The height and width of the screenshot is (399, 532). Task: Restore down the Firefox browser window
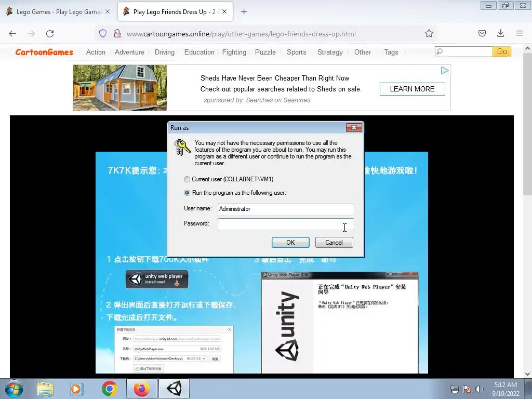click(506, 5)
